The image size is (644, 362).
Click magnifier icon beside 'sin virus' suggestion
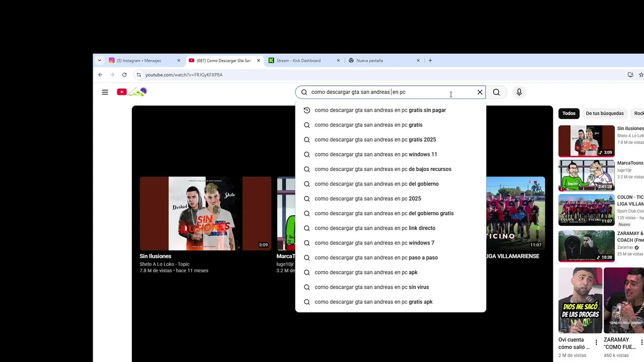click(x=307, y=287)
